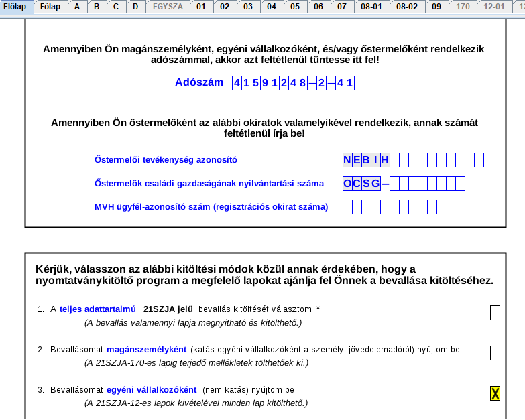Uncheck the egyéni vállalkozóként X checkbox
This screenshot has width=525, height=420.
pos(495,393)
